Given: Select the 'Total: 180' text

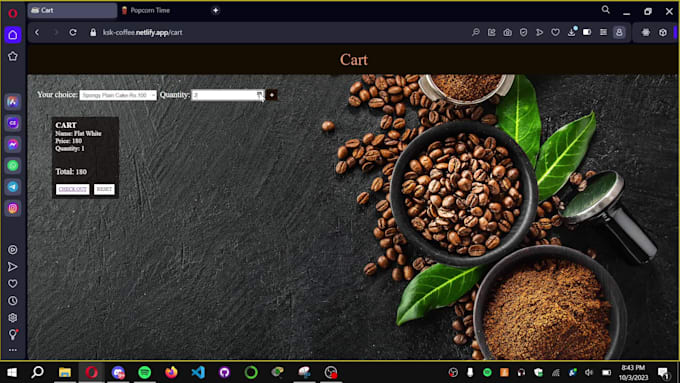Looking at the screenshot, I should pos(71,172).
